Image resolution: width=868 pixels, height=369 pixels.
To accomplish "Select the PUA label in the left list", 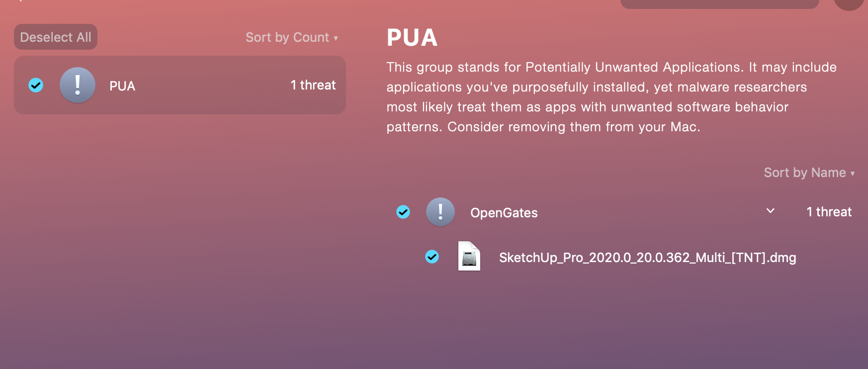I will (x=122, y=86).
